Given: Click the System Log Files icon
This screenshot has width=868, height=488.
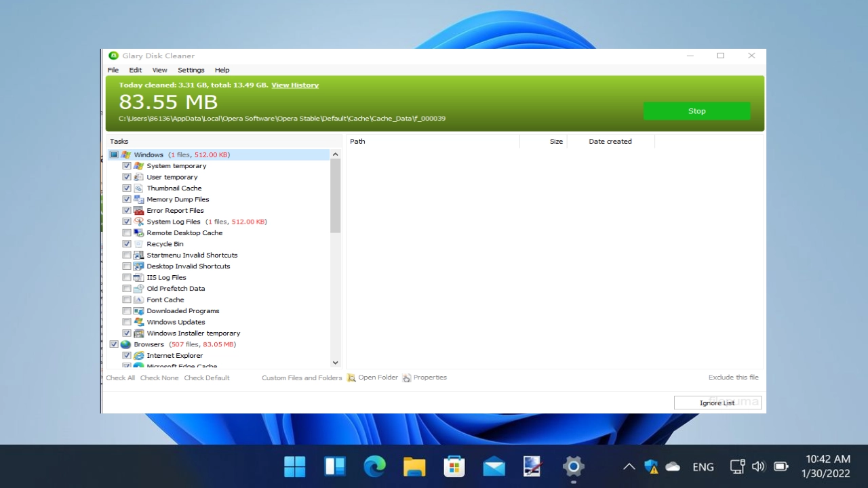Looking at the screenshot, I should [x=139, y=222].
